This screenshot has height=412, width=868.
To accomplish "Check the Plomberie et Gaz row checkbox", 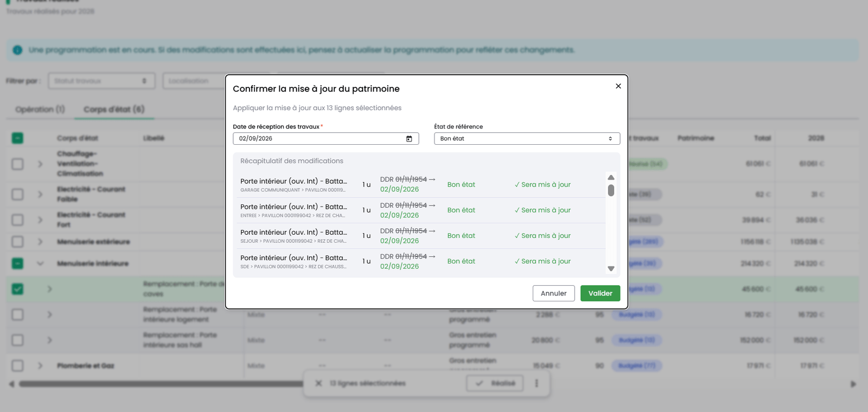I will click(x=17, y=365).
